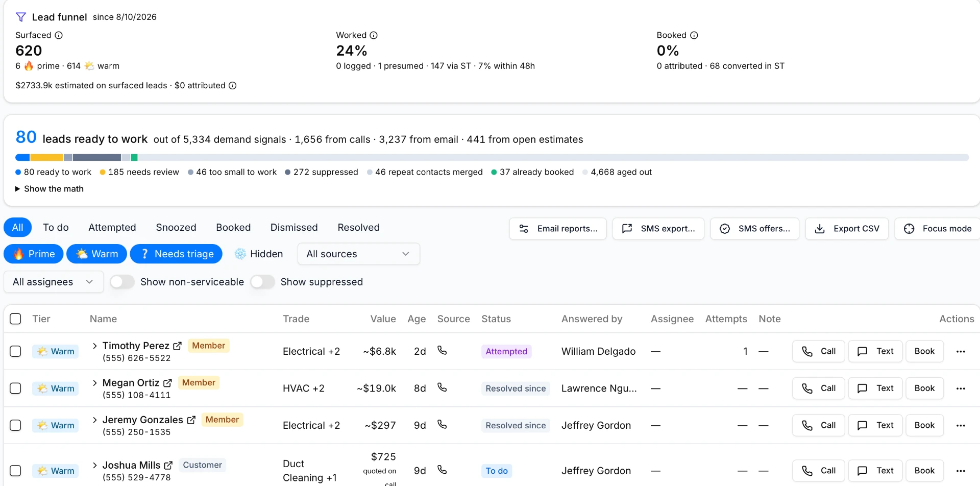The image size is (980, 486).
Task: Open Megan Ortiz external link icon
Action: point(167,383)
